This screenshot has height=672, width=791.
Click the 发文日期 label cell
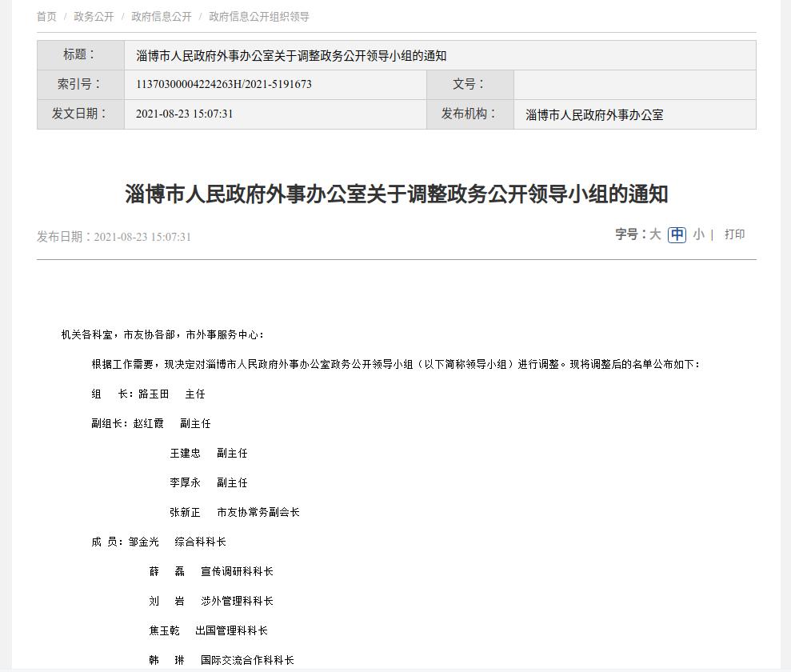[x=81, y=114]
